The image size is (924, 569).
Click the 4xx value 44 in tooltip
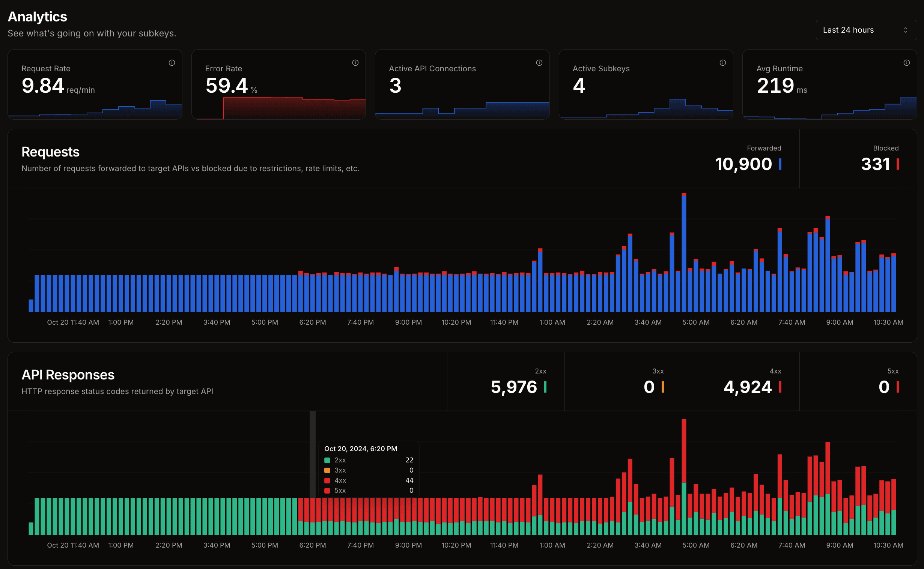(x=409, y=480)
